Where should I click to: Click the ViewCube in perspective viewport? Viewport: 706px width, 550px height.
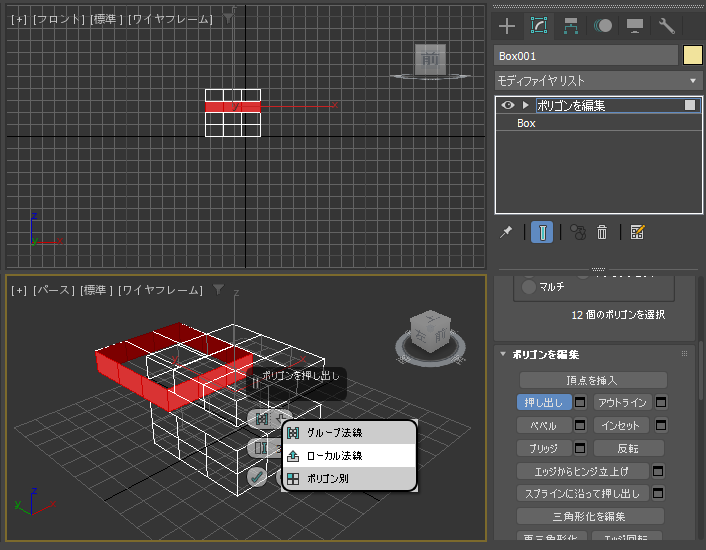point(430,331)
